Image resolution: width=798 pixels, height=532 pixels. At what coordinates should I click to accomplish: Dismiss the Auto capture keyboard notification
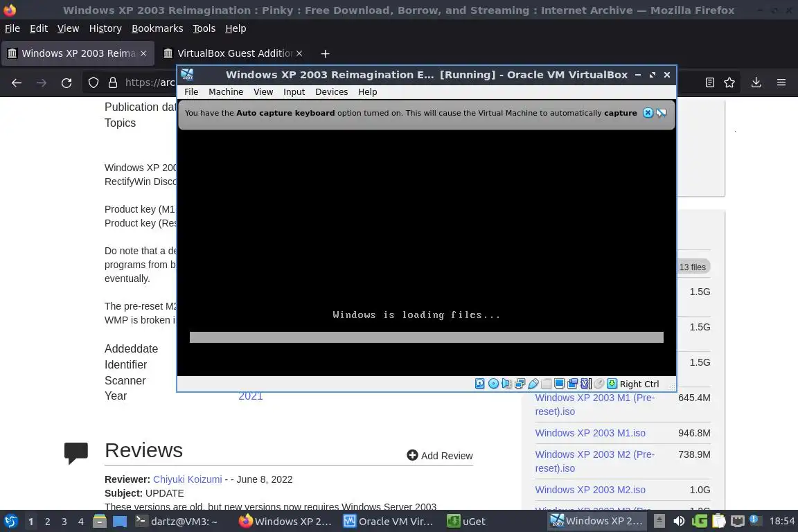(648, 113)
